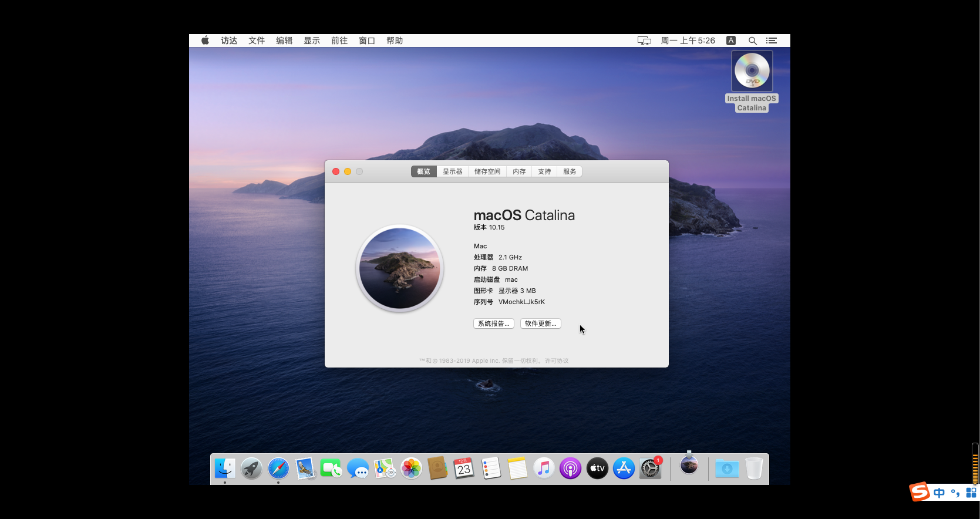Click the input source A icon
This screenshot has height=519, width=980.
(x=731, y=41)
